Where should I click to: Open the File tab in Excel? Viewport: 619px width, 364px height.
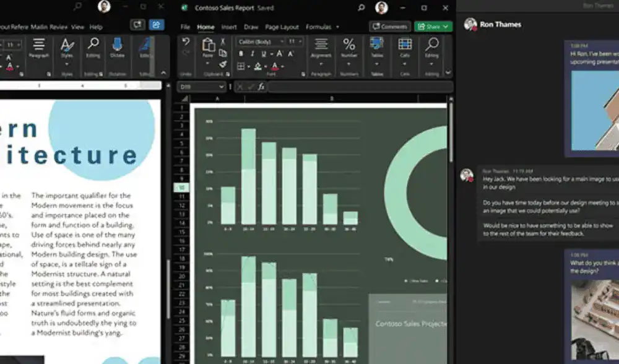(x=185, y=27)
